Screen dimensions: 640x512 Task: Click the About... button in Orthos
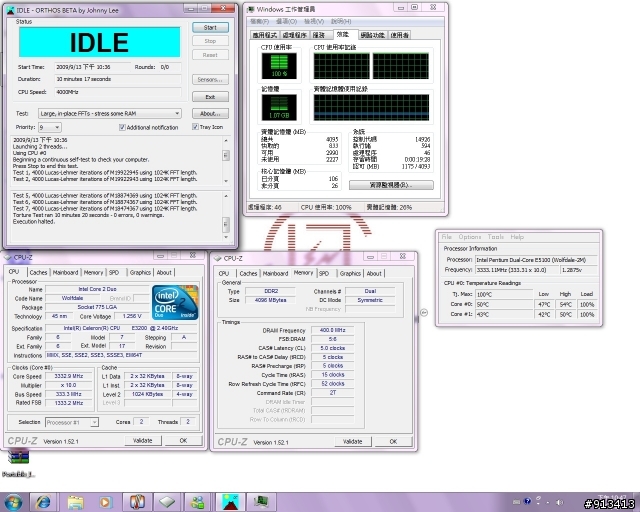click(210, 114)
